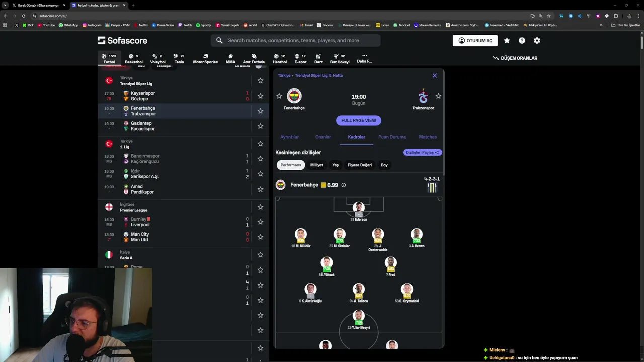
Task: Favorite the Trendyol Süper Lig league star
Action: tap(260, 80)
